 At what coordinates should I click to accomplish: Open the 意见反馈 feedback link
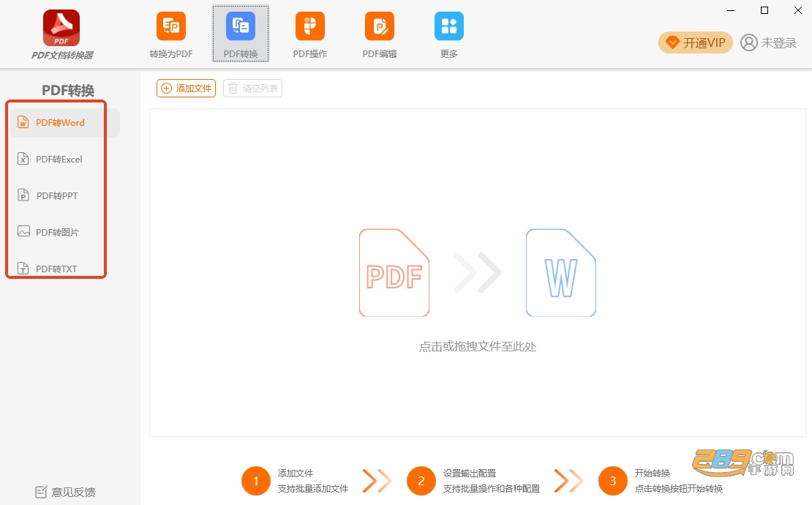(x=65, y=492)
